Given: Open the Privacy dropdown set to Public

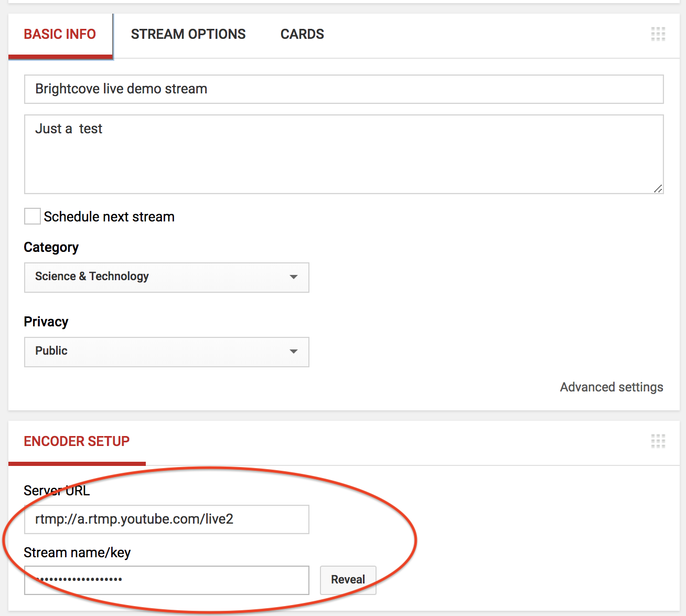Looking at the screenshot, I should pyautogui.click(x=167, y=352).
